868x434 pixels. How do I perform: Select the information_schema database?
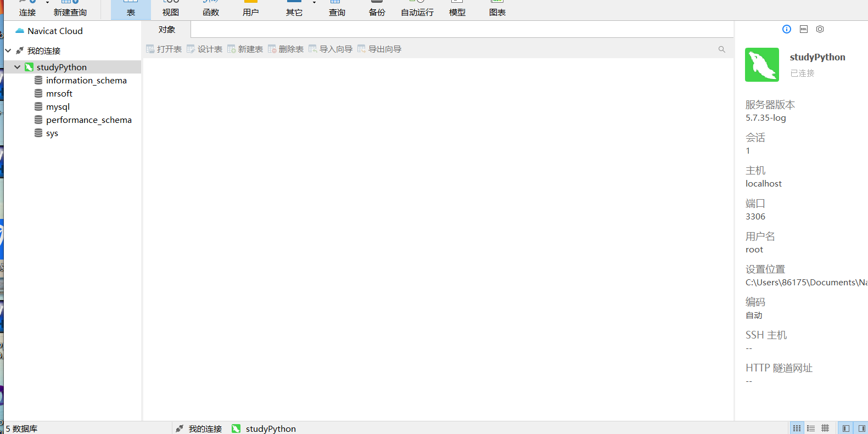(86, 80)
